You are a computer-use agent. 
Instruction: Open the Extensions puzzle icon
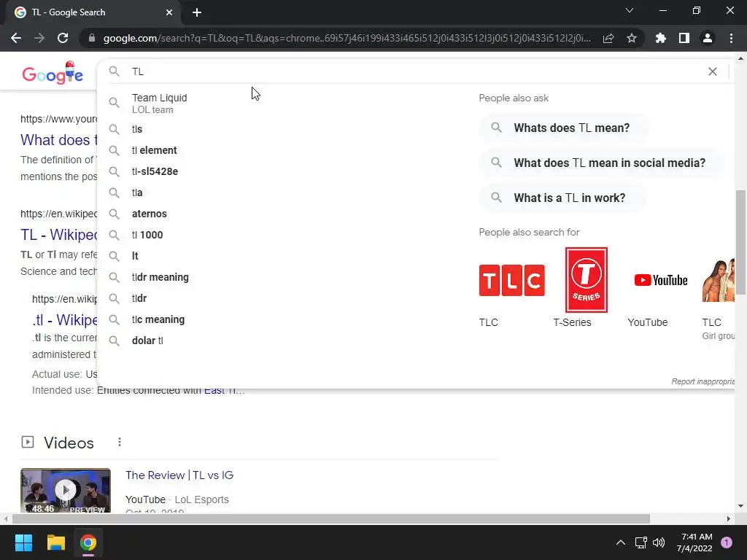point(661,38)
